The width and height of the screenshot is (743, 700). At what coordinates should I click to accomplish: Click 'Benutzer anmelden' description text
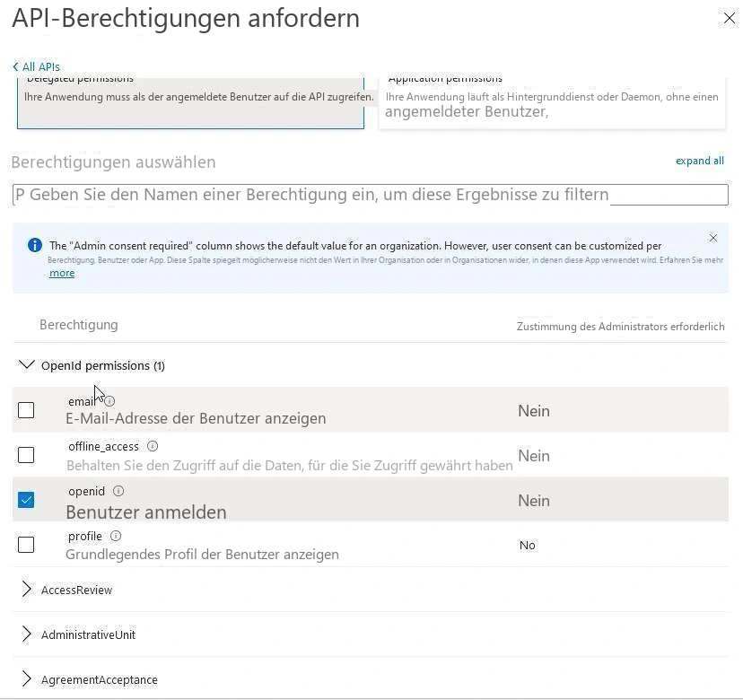click(x=146, y=512)
